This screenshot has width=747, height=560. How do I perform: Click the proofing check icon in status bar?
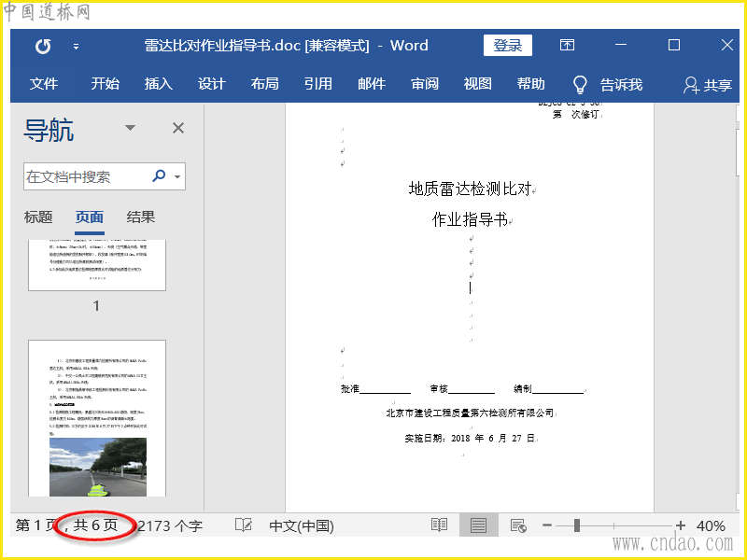tap(243, 525)
